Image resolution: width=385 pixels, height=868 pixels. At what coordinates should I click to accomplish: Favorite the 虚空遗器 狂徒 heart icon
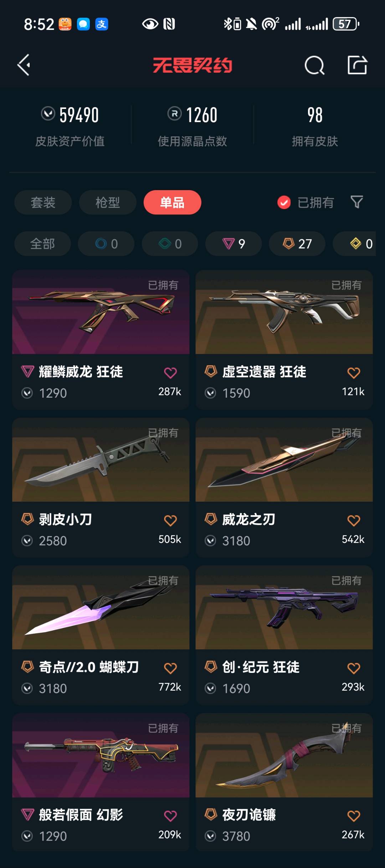(354, 373)
